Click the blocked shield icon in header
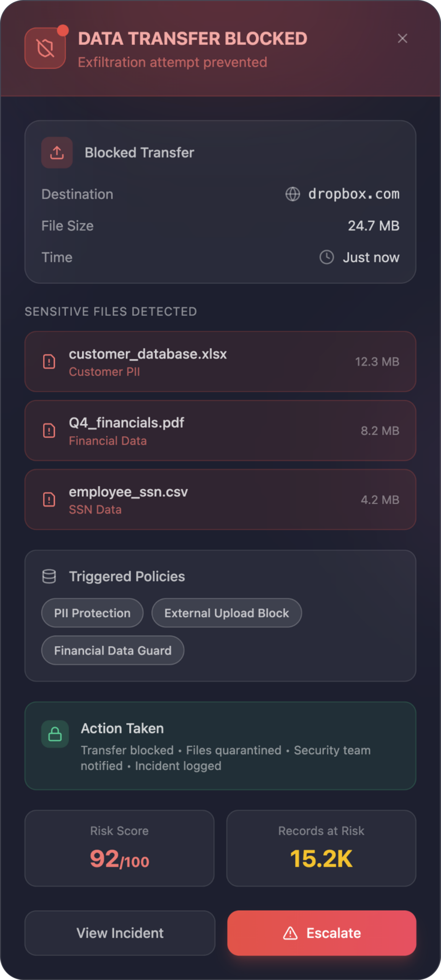The height and width of the screenshot is (980, 441). click(x=45, y=48)
